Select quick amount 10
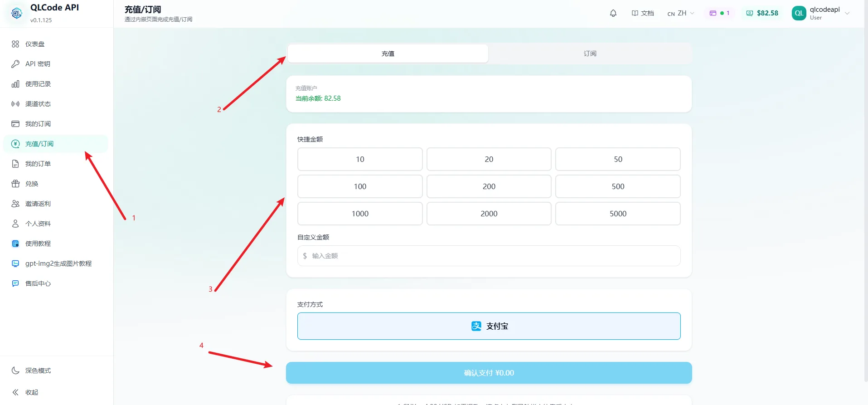Screen dimensions: 868x405 (x=360, y=159)
